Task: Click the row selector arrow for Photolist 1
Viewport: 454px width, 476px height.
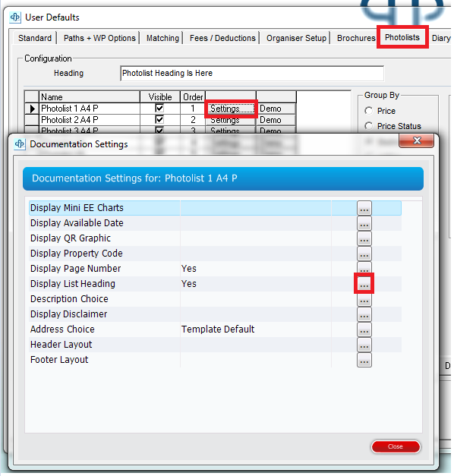Action: [x=32, y=109]
